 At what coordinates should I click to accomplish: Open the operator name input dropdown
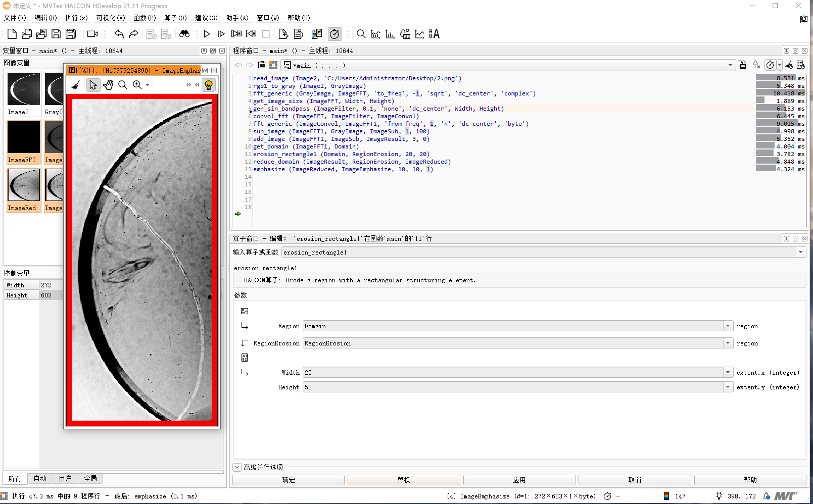click(x=801, y=252)
